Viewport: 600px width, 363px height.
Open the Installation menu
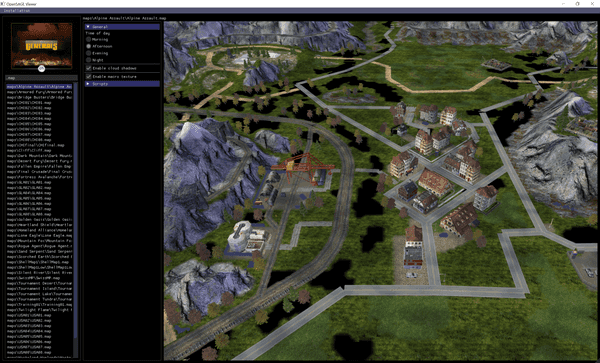[17, 11]
